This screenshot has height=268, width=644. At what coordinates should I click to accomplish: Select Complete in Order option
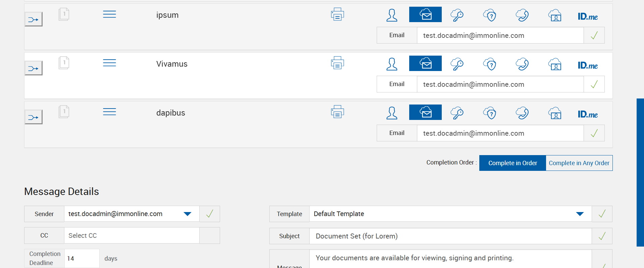(x=513, y=163)
